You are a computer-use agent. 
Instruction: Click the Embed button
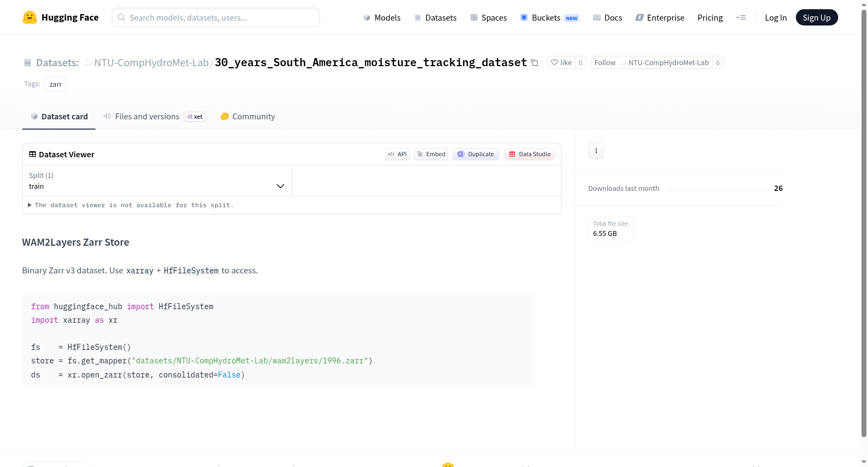(x=431, y=154)
